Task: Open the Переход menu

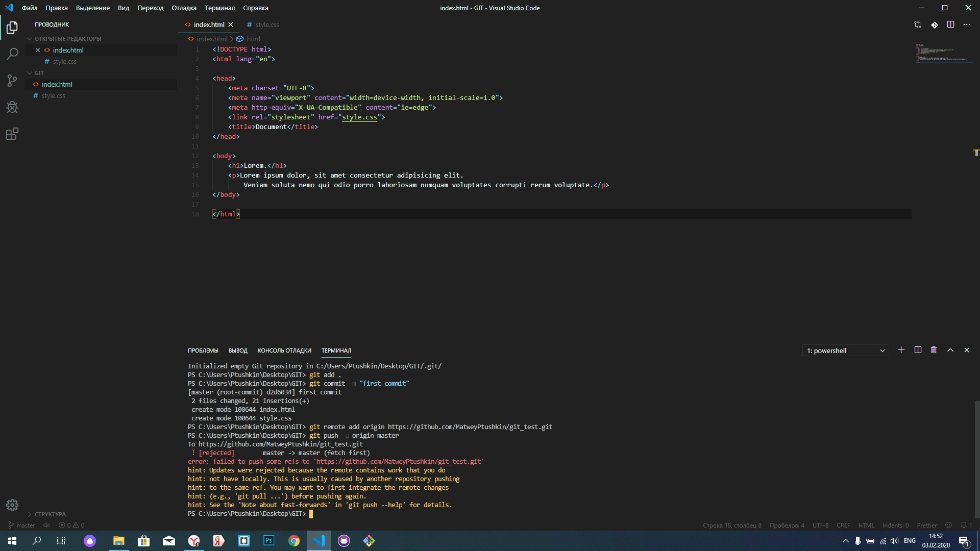Action: 151,8
